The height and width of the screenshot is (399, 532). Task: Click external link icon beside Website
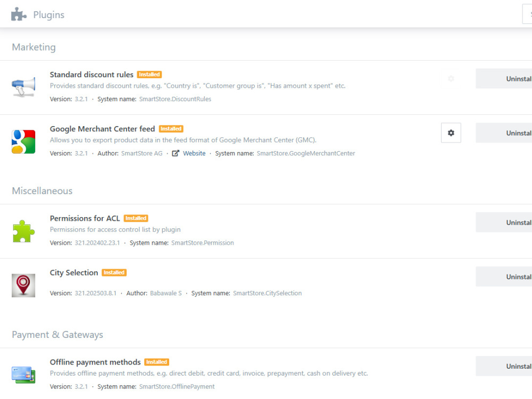(x=176, y=153)
